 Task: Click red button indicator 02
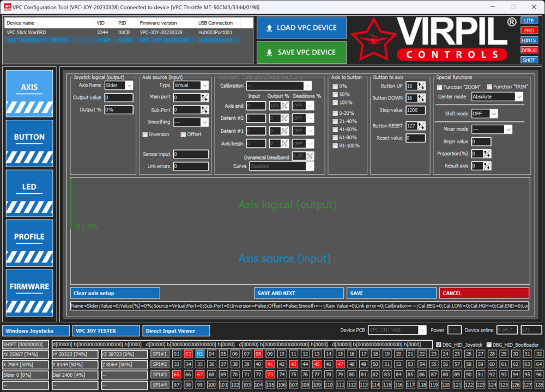[189, 354]
